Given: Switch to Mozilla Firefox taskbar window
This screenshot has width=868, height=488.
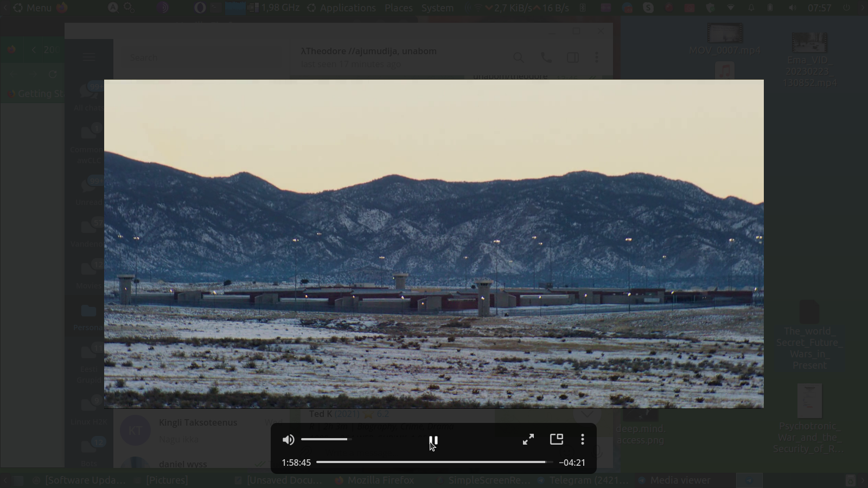Looking at the screenshot, I should pos(374,480).
